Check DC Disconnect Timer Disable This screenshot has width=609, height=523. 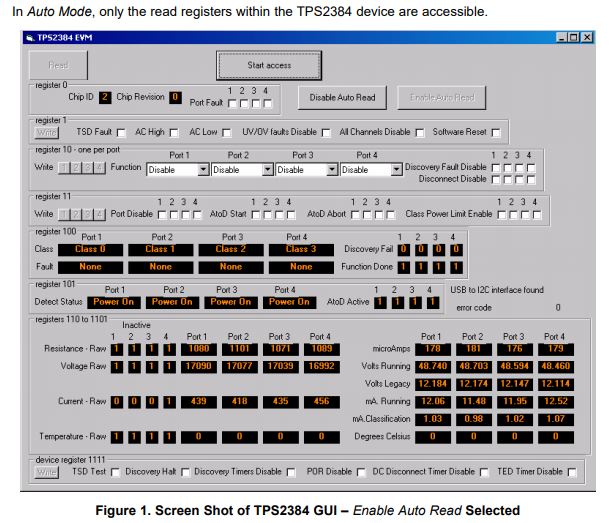coord(484,472)
